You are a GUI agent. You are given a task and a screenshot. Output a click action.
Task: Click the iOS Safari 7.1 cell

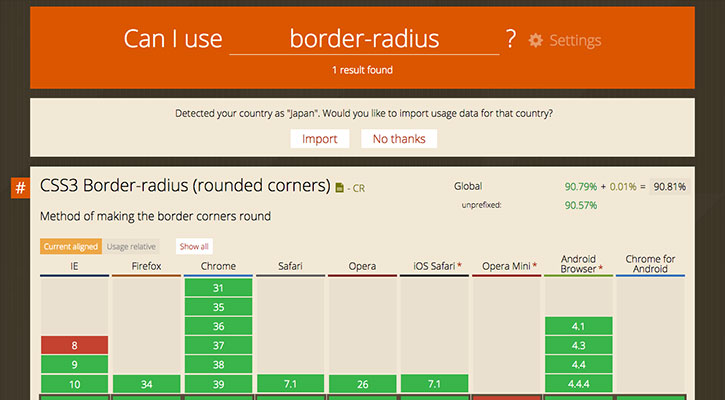click(x=434, y=384)
